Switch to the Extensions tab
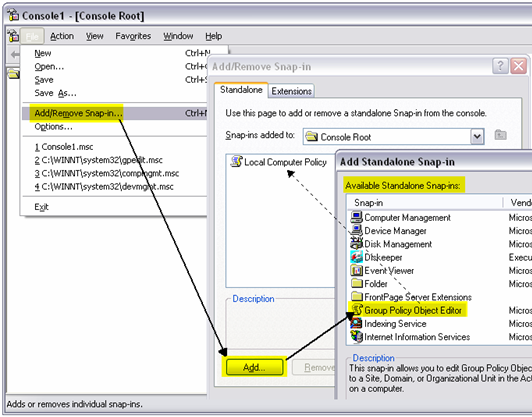This screenshot has height=417, width=532. point(291,91)
